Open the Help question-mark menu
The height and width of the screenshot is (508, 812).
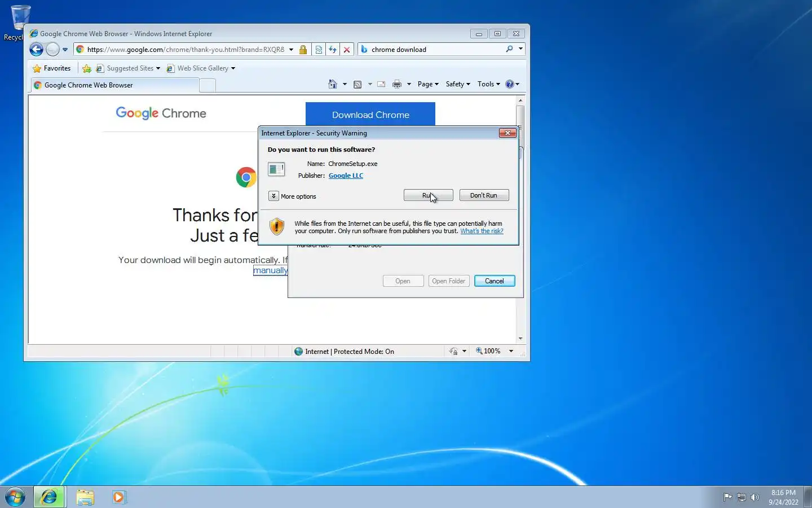(512, 84)
